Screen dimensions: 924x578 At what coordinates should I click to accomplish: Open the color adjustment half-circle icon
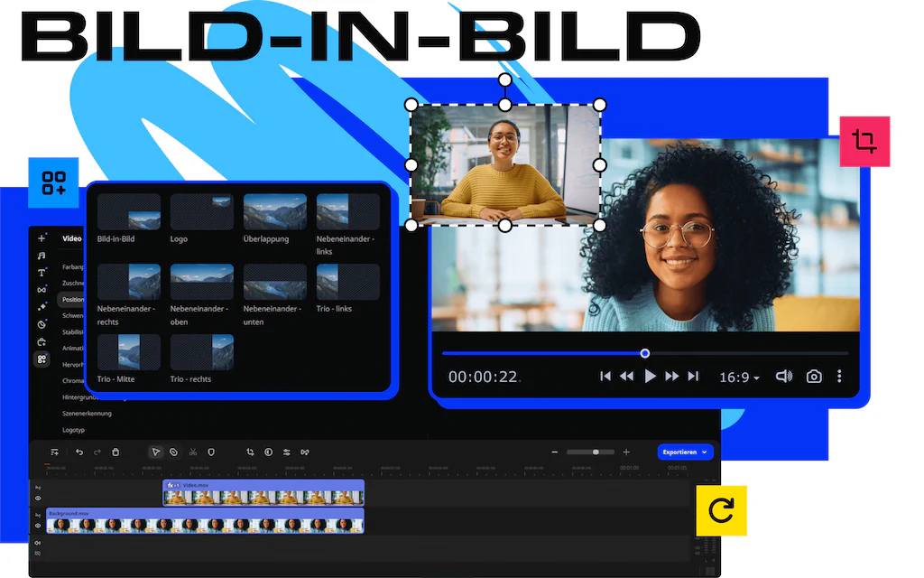(x=268, y=452)
